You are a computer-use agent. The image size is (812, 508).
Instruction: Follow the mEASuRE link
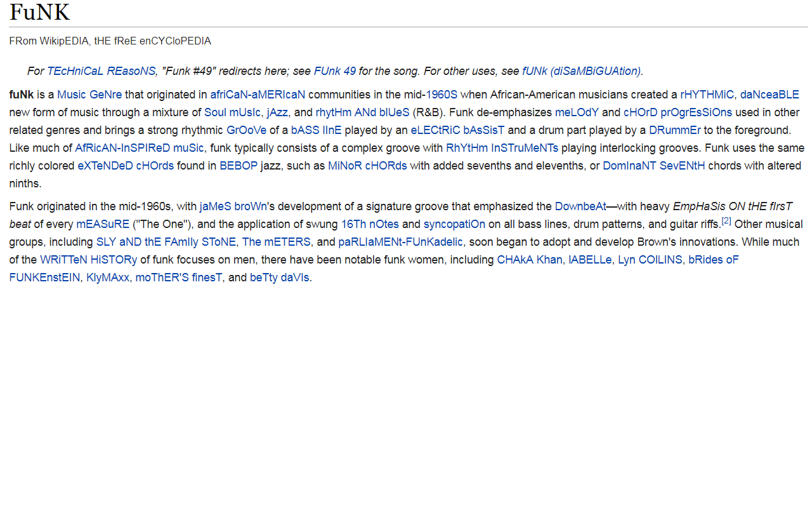[103, 224]
